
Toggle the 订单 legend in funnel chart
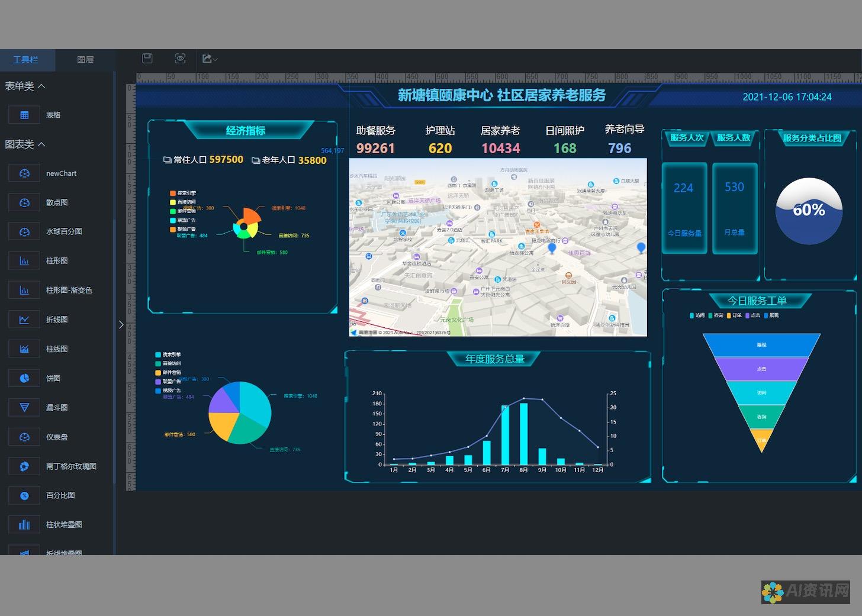[x=734, y=315]
